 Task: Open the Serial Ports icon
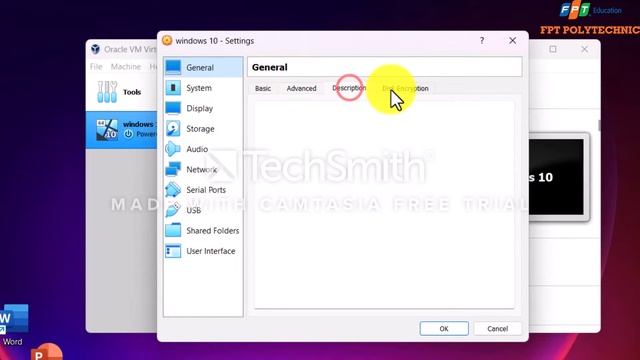click(173, 190)
